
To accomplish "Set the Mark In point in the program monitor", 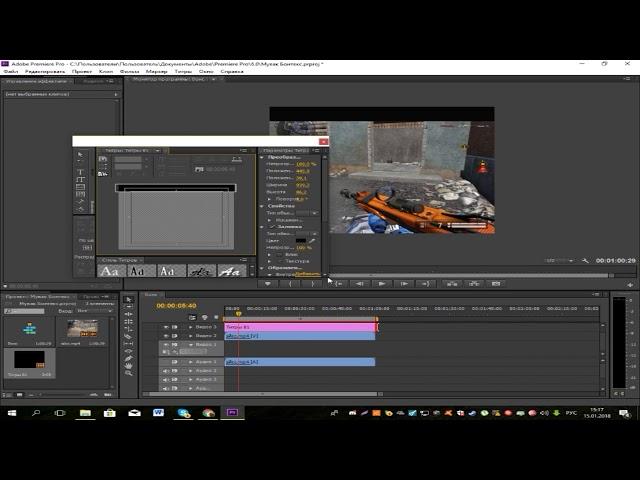I will (290, 284).
